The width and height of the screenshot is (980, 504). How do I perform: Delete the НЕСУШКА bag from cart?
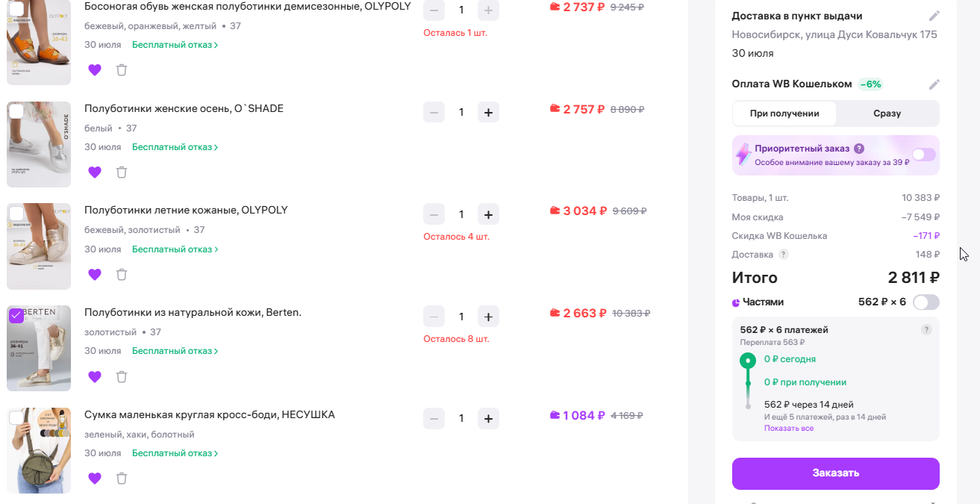coord(122,479)
